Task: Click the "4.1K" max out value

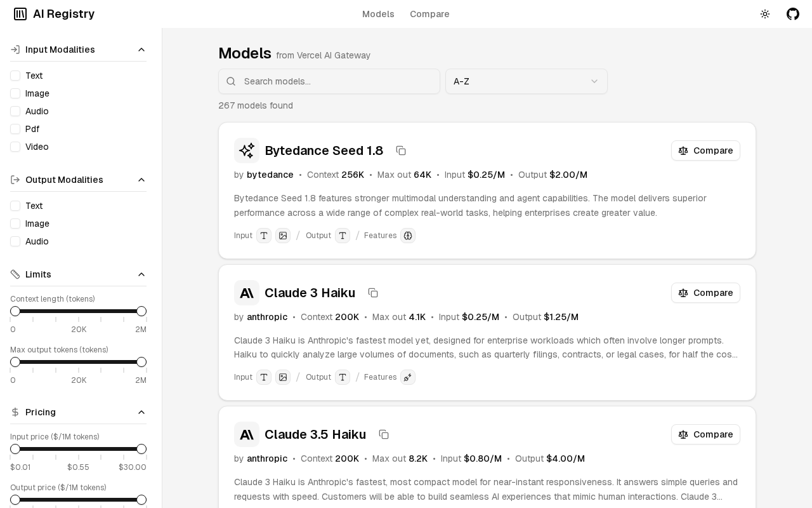Action: pyautogui.click(x=417, y=317)
